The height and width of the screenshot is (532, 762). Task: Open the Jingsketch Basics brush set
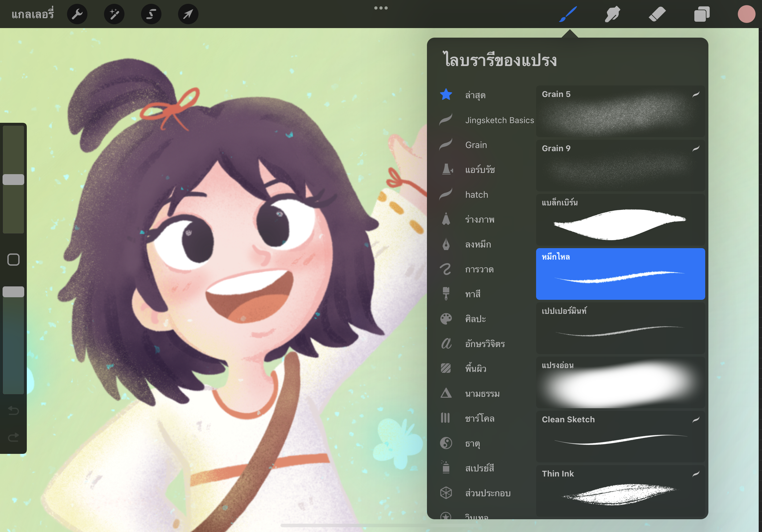pos(499,120)
